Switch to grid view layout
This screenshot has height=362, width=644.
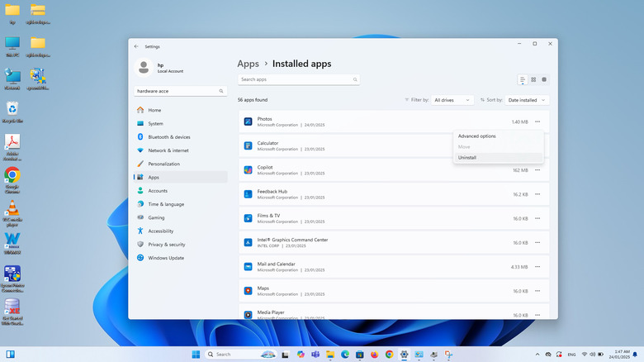click(x=533, y=79)
